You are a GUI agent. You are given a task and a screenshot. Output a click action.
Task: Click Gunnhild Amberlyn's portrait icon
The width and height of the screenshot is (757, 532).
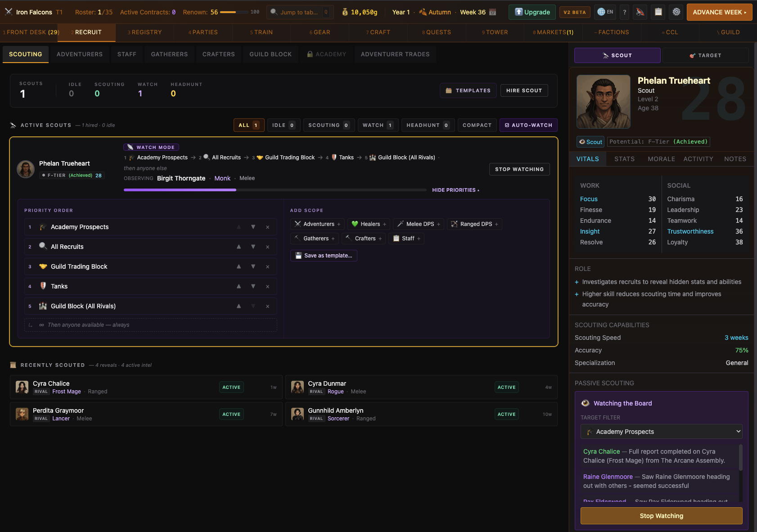click(x=297, y=414)
